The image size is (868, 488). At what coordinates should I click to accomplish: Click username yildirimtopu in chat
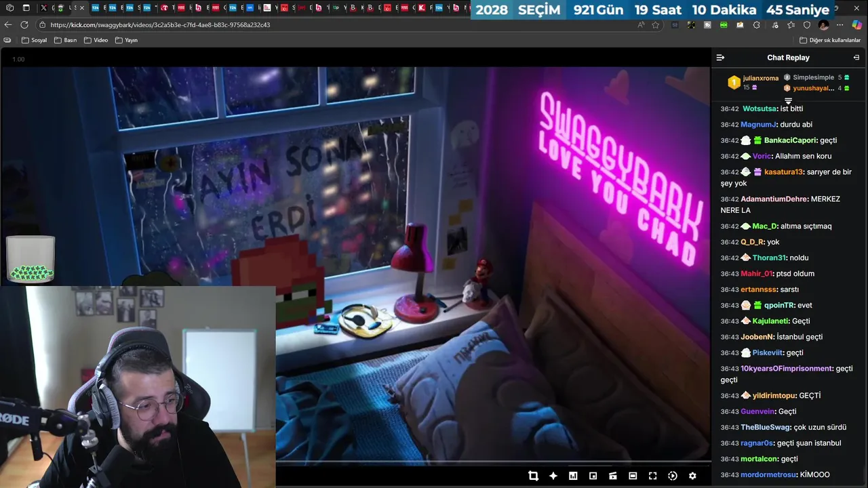(x=774, y=396)
